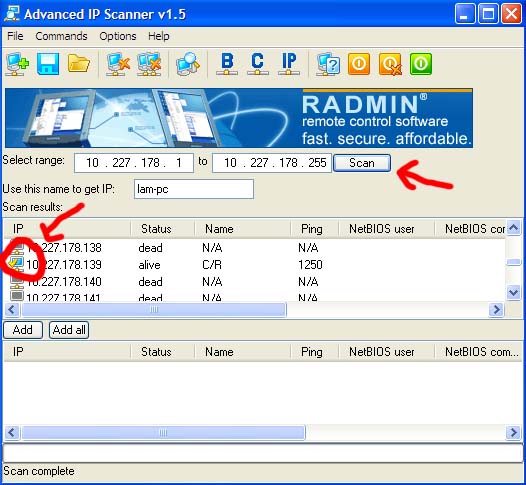Open the Options menu

pos(118,36)
